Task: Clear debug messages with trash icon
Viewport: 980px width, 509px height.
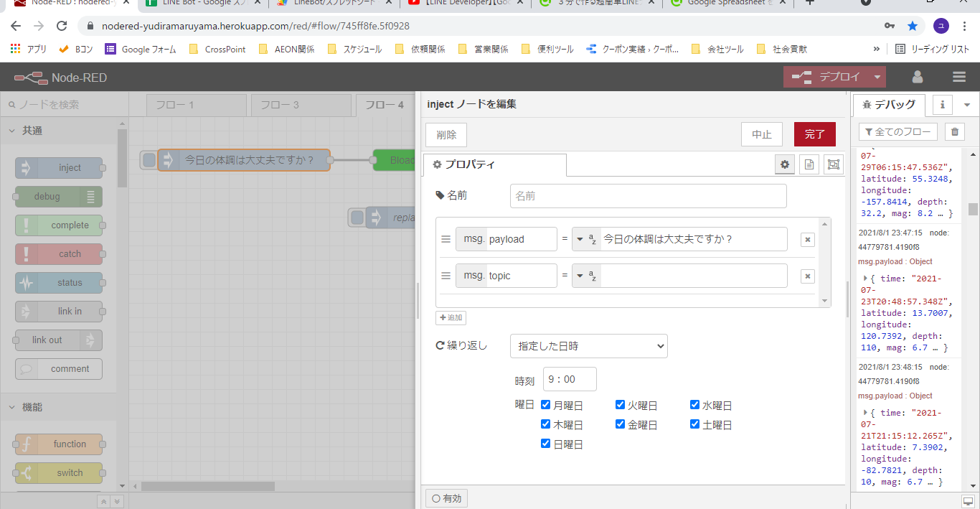Action: (953, 132)
